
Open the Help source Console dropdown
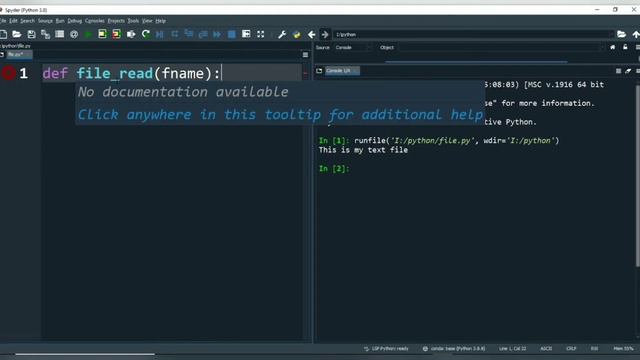(x=353, y=47)
